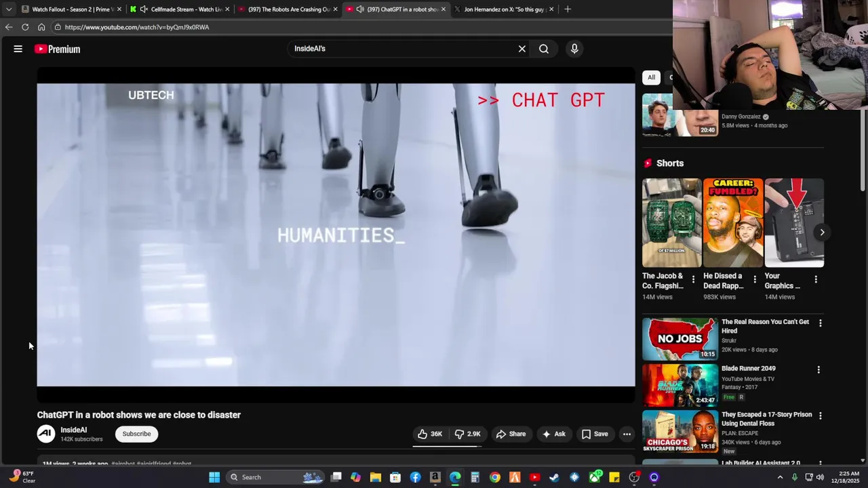Open the NO JOBS video thumbnail
The width and height of the screenshot is (868, 488).
(679, 339)
